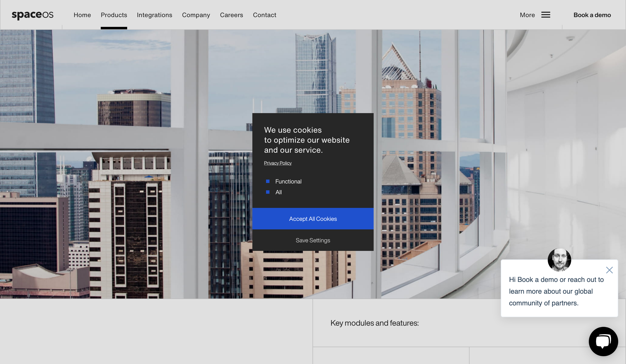Open the Privacy Policy link
Viewport: 626px width, 364px height.
(x=278, y=163)
